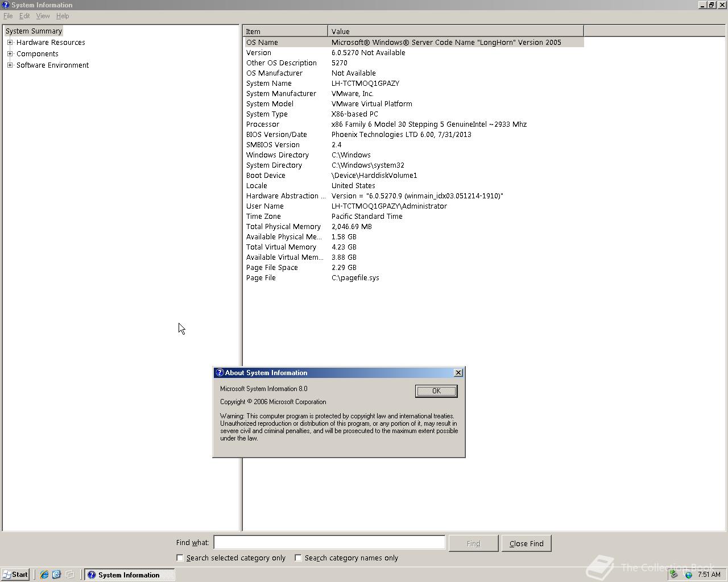Select the BIOS Version/Date row
Screen dimensions: 728x582
tap(414, 135)
